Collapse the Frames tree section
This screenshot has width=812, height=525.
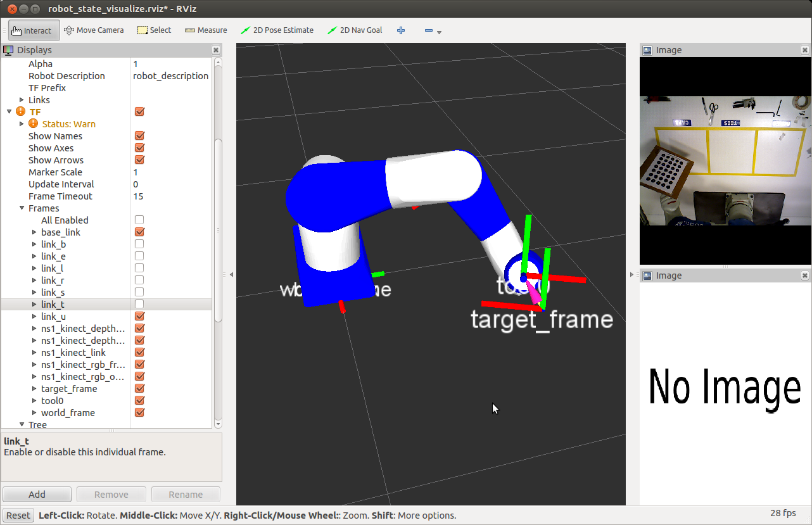click(x=22, y=208)
